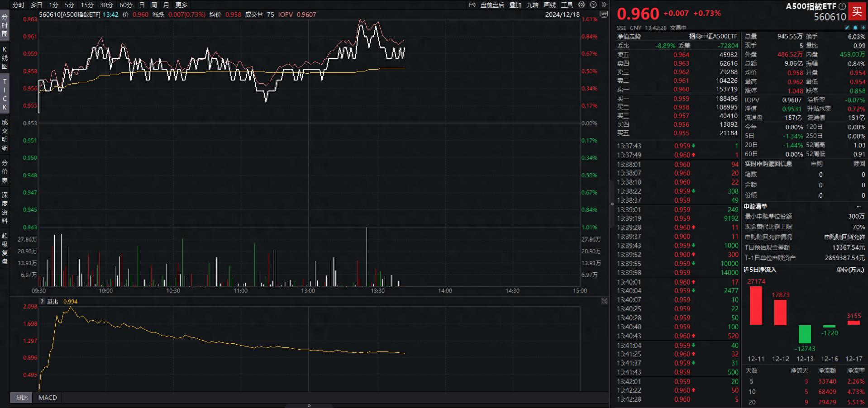This screenshot has width=868, height=408.
Task: Toggle 盘前盘后 pre/post-market display
Action: [492, 5]
